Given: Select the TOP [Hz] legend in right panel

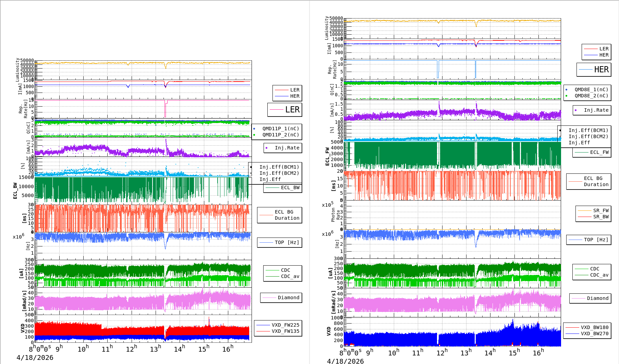Looking at the screenshot, I should coord(589,240).
